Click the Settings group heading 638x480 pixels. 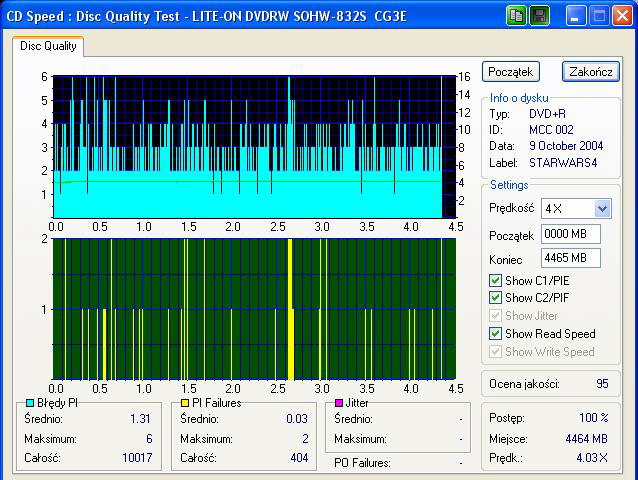pos(509,185)
